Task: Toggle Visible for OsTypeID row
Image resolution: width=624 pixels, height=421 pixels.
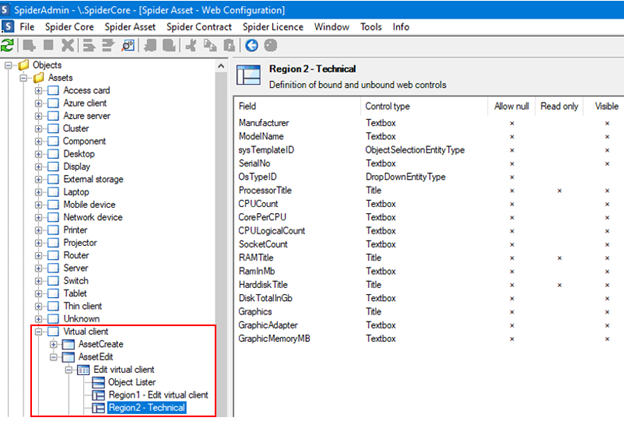Action: (607, 177)
